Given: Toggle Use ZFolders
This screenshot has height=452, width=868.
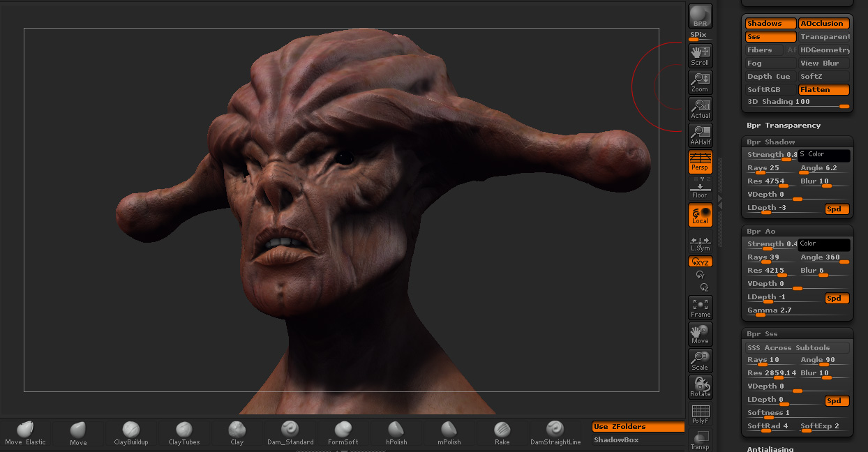Looking at the screenshot, I should coord(638,427).
